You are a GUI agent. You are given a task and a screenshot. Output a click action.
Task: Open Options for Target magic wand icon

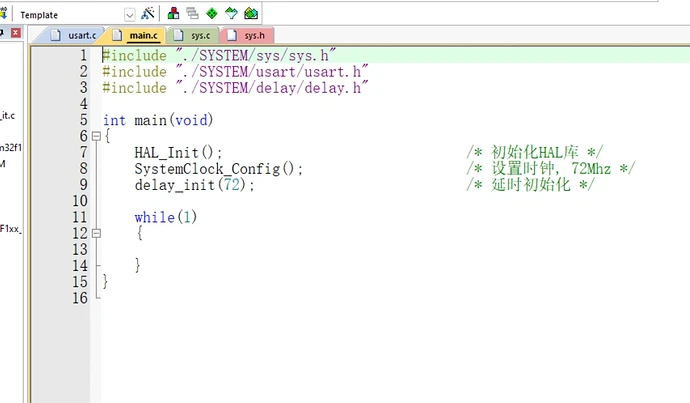149,14
